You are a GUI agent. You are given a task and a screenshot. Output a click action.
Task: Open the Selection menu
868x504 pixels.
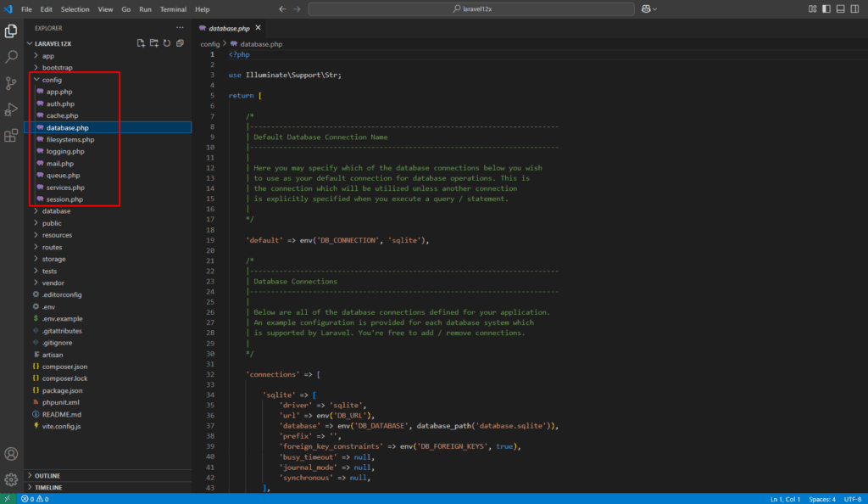(75, 8)
